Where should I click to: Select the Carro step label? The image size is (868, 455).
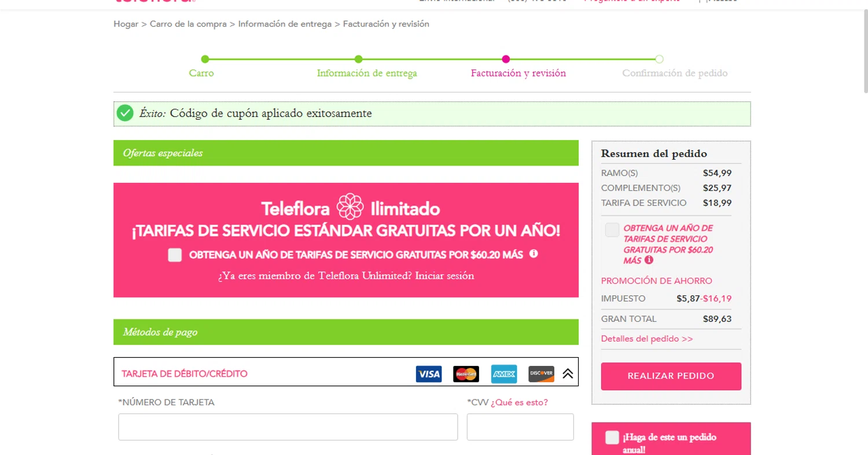coord(201,73)
